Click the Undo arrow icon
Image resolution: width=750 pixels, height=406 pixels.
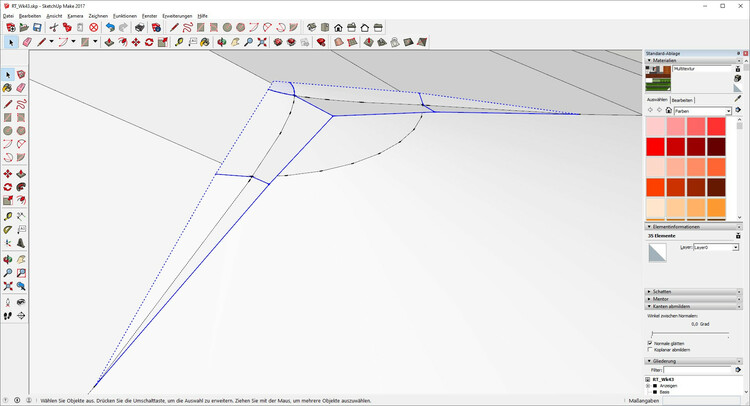pos(109,28)
